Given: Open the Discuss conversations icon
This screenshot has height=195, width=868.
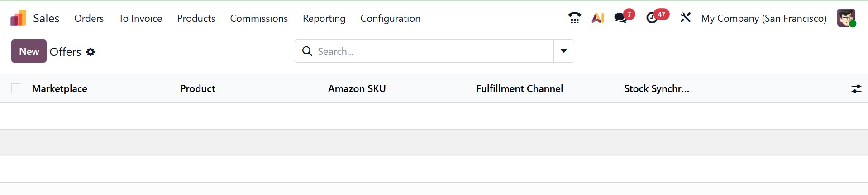Looking at the screenshot, I should point(621,18).
